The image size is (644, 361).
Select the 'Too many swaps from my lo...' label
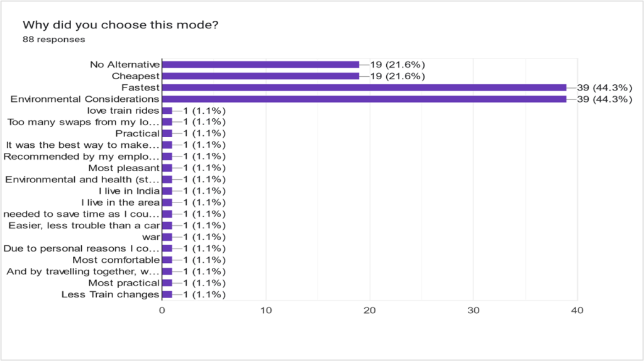[83, 122]
